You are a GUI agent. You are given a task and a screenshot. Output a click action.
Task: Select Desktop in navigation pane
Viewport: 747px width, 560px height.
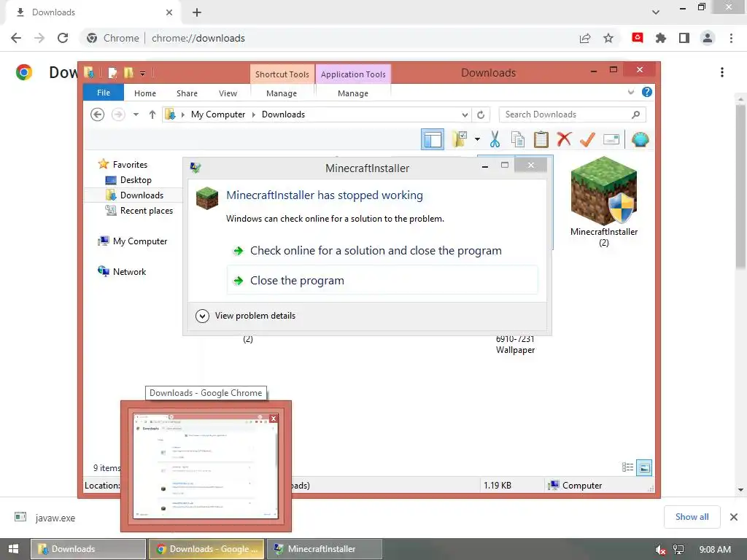pos(136,180)
